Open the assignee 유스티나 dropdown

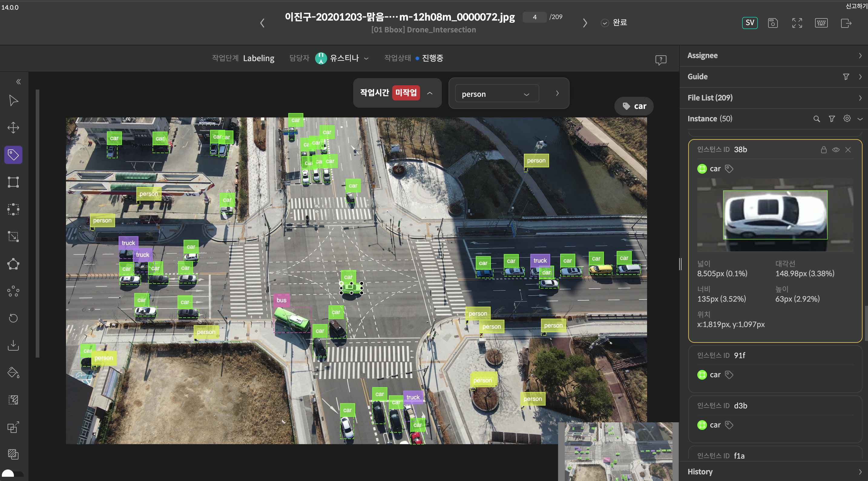pos(342,58)
